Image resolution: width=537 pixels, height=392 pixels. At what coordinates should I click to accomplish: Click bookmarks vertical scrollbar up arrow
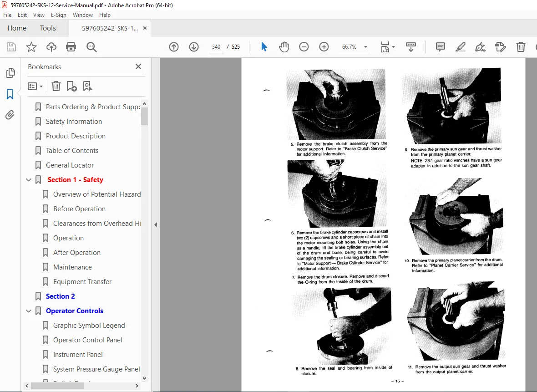(x=145, y=104)
